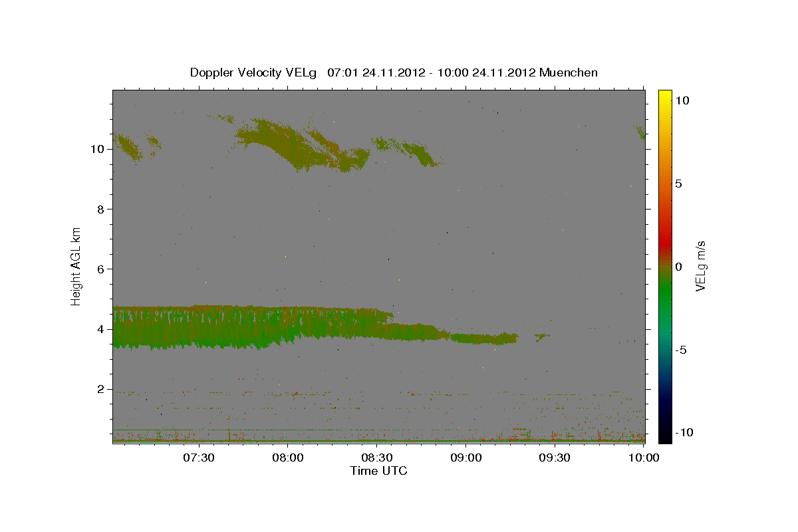Click the 'Height AGL km' axis label
The width and height of the screenshot is (798, 532).
[76, 266]
